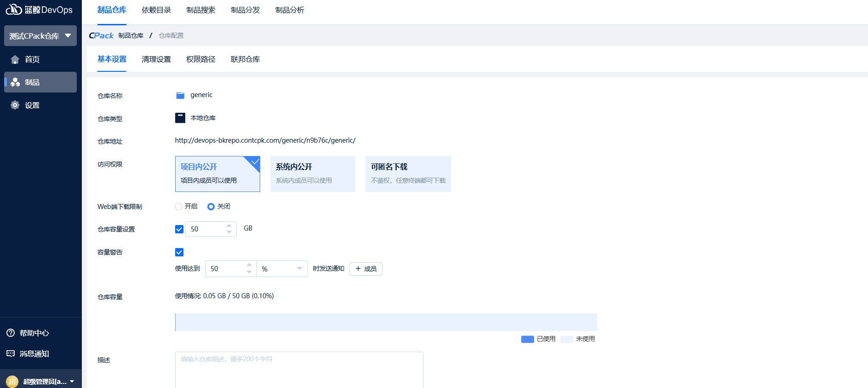Click the blue folder icon beside generic
This screenshot has height=388, width=868.
tap(180, 95)
